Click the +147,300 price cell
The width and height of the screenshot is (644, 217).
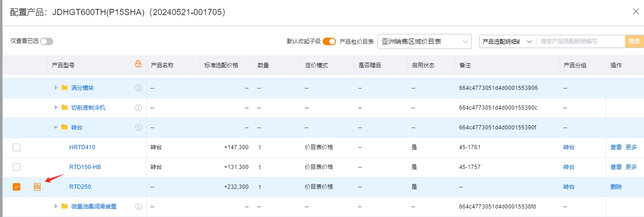tap(236, 147)
